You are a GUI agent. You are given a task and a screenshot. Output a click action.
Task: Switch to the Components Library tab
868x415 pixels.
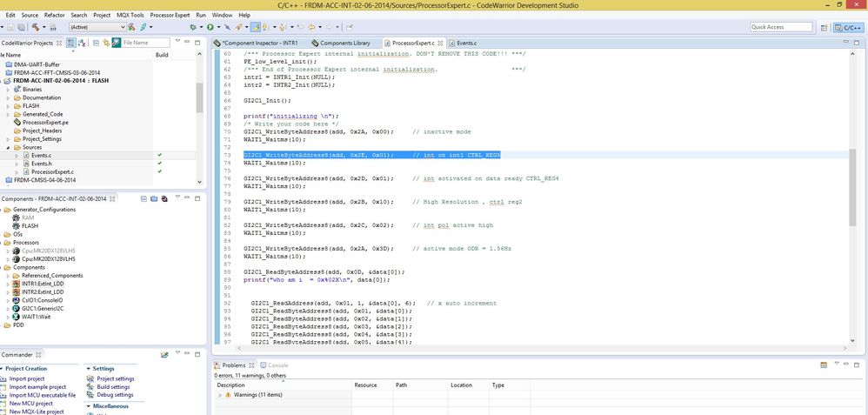(x=344, y=43)
